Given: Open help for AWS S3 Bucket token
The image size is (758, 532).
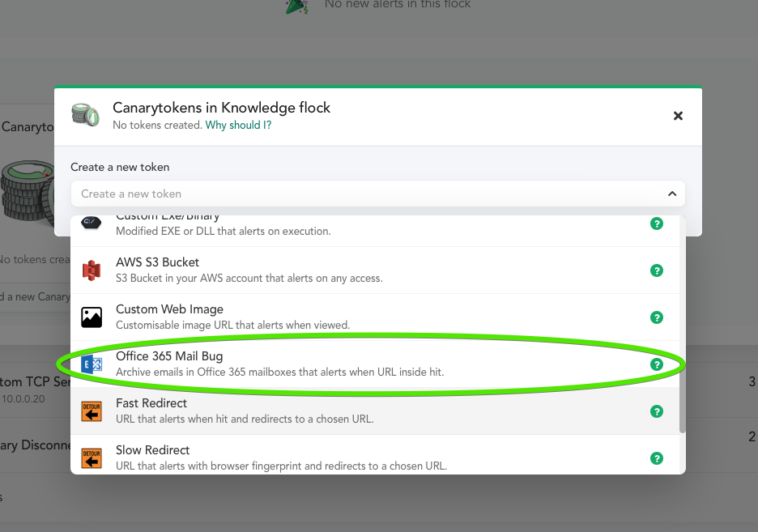Looking at the screenshot, I should [x=657, y=270].
